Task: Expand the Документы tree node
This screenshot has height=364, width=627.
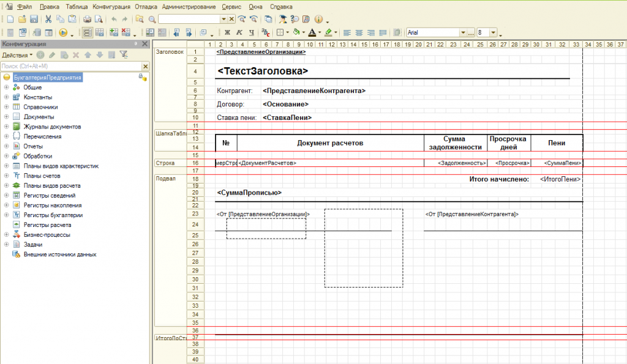Action: pos(6,117)
